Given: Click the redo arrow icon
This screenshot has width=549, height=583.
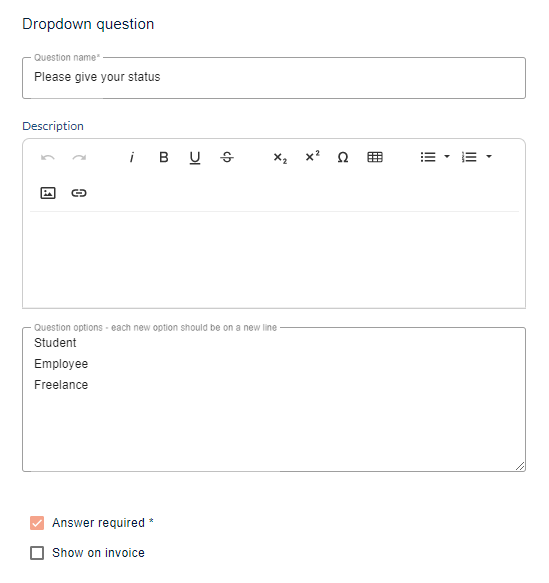Looking at the screenshot, I should click(79, 158).
